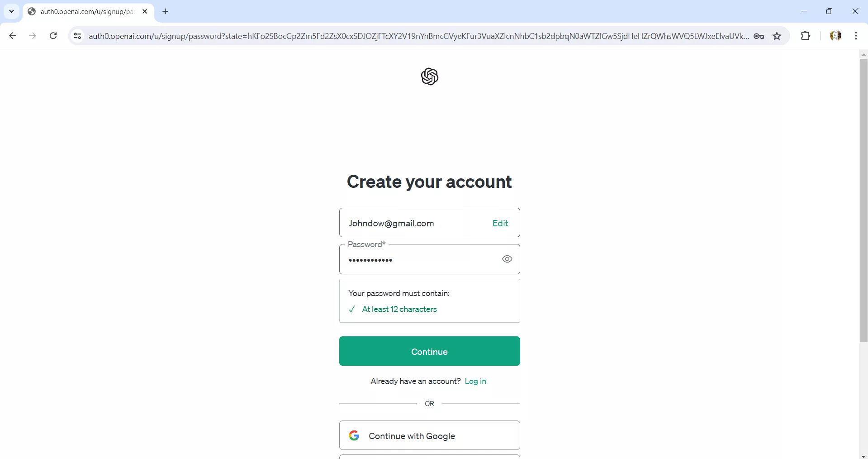Image resolution: width=868 pixels, height=459 pixels.
Task: Bookmark this page with the star icon
Action: click(x=777, y=36)
